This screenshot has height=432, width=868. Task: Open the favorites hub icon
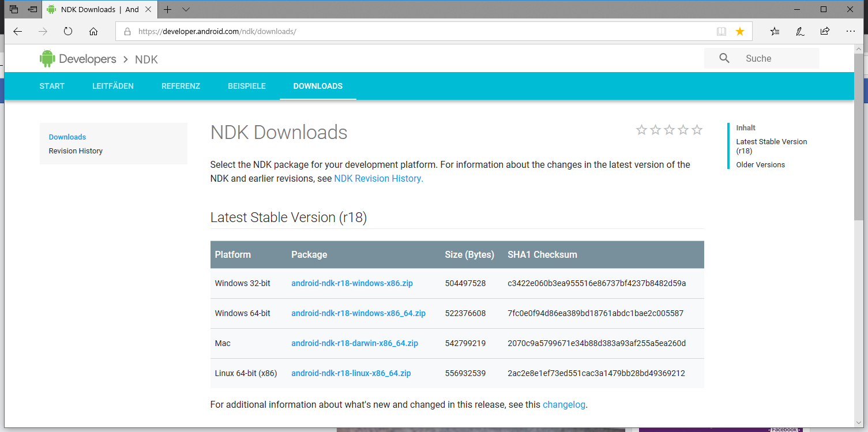(x=775, y=31)
